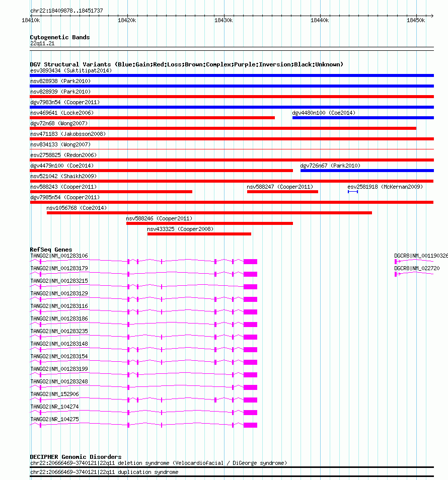Click the 18440k ruler tick label

coord(320,21)
